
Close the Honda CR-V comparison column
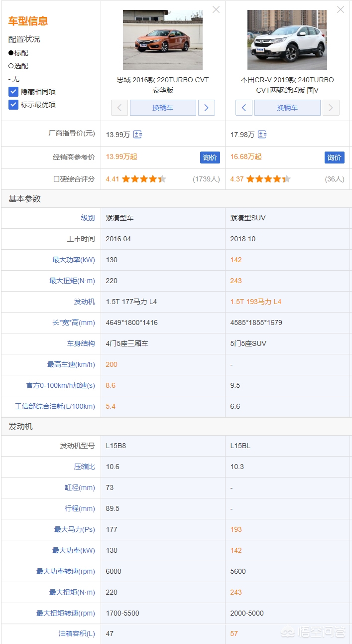341,9
